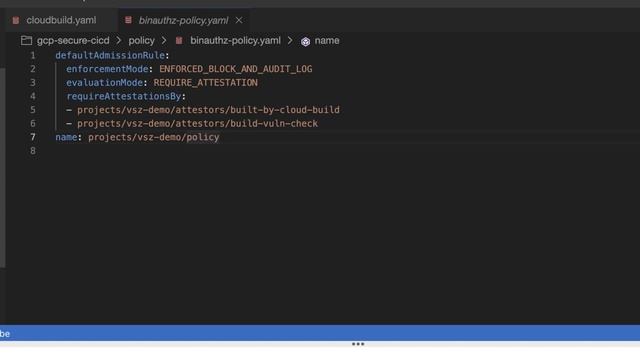Click name key on line 7

(66, 137)
